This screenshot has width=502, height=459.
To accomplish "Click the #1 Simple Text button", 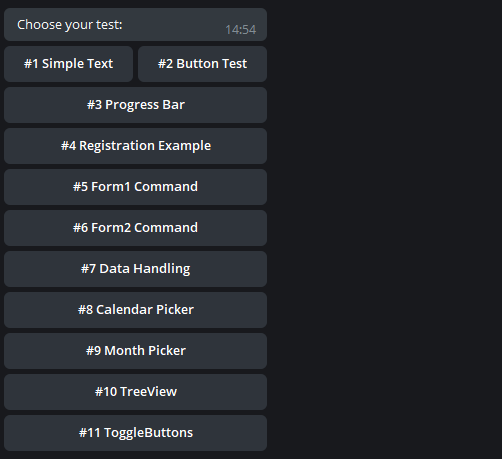I will (x=68, y=64).
